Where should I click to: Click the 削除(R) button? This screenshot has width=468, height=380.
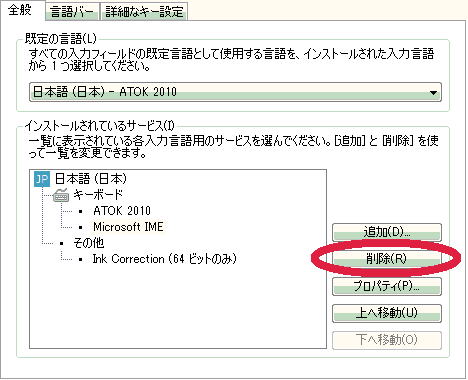pos(387,259)
